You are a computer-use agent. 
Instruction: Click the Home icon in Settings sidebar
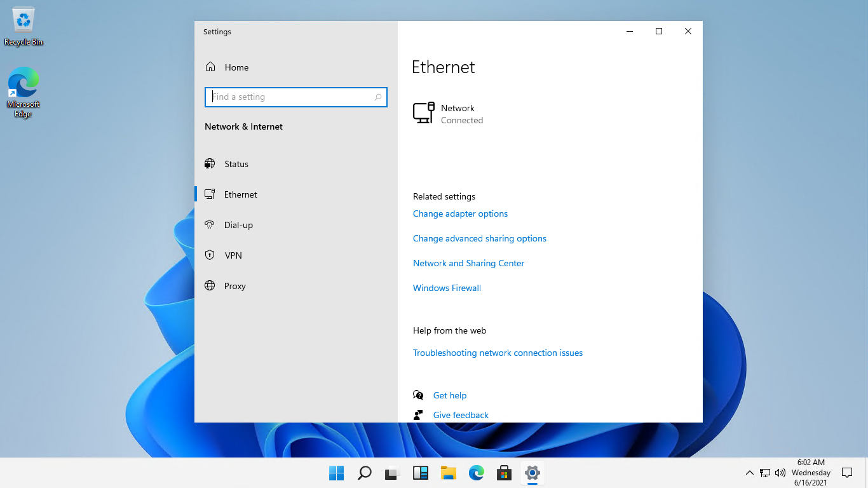click(210, 67)
